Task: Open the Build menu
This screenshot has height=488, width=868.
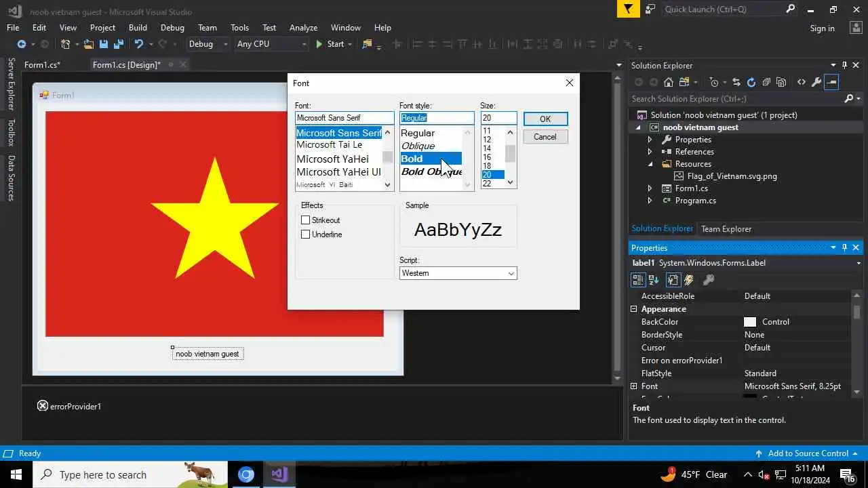Action: [x=138, y=28]
